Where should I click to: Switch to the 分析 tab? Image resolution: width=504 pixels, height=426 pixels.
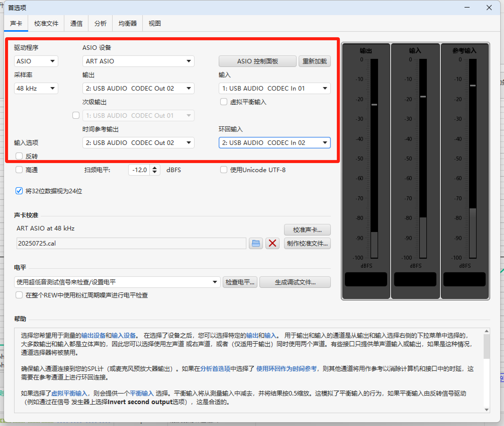click(x=100, y=23)
